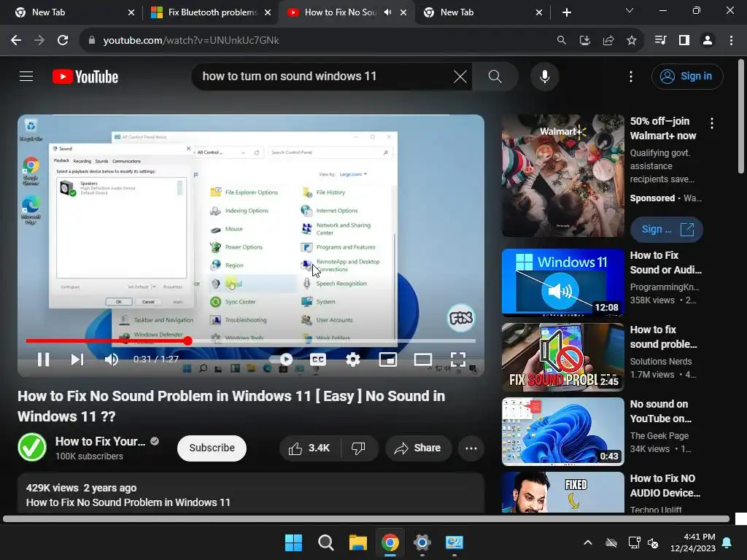The image size is (747, 560).
Task: Clear the YouTube search query
Action: click(460, 76)
